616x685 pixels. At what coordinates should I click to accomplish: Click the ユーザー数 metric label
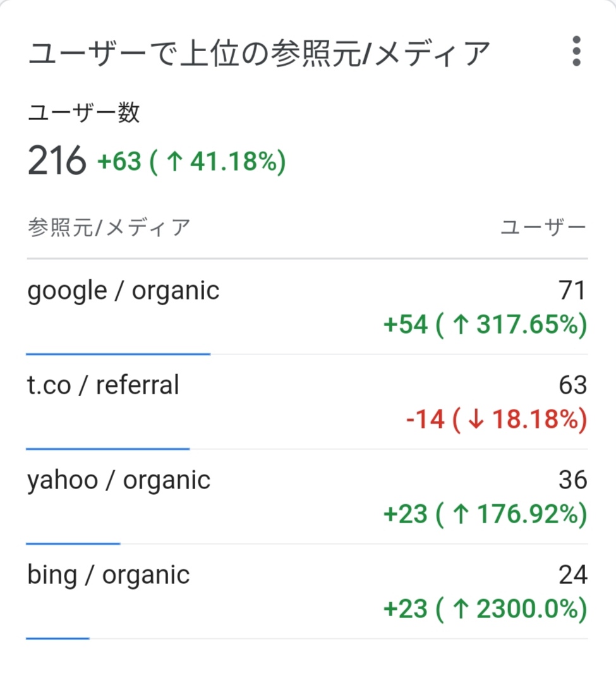(83, 112)
